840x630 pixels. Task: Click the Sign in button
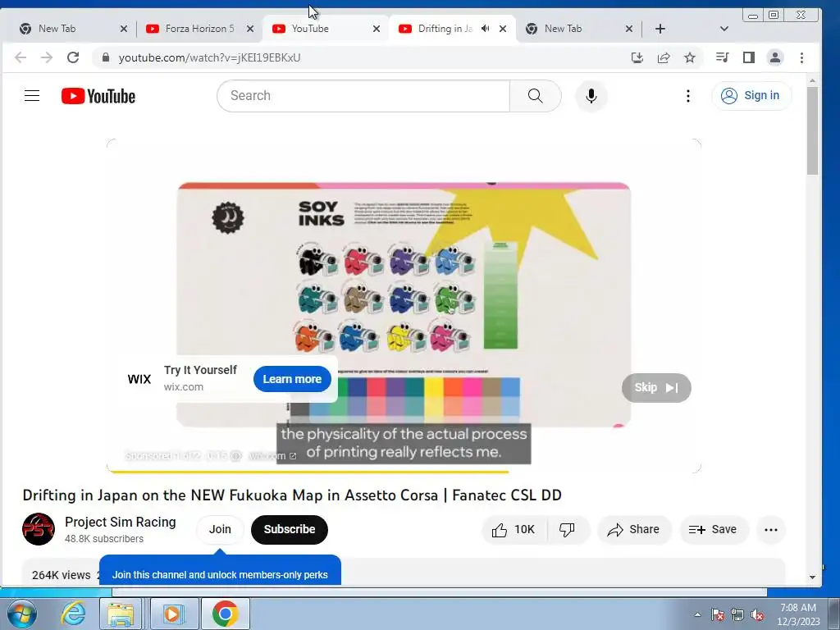[x=751, y=96]
